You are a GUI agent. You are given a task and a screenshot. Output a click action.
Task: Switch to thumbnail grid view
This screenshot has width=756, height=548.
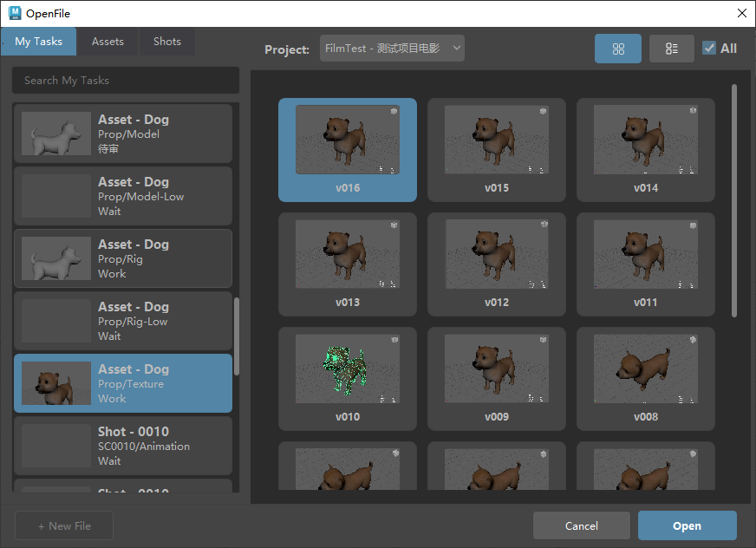click(x=617, y=49)
